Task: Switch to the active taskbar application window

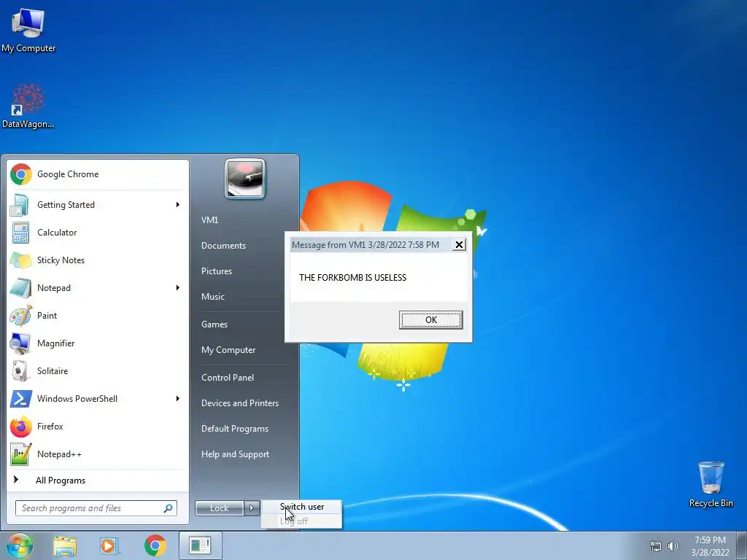Action: [x=200, y=545]
